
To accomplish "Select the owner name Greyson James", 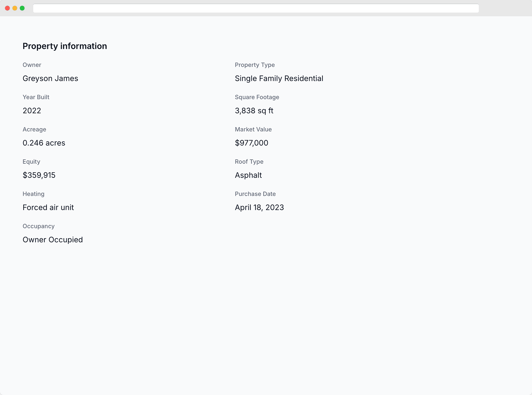I will (50, 78).
